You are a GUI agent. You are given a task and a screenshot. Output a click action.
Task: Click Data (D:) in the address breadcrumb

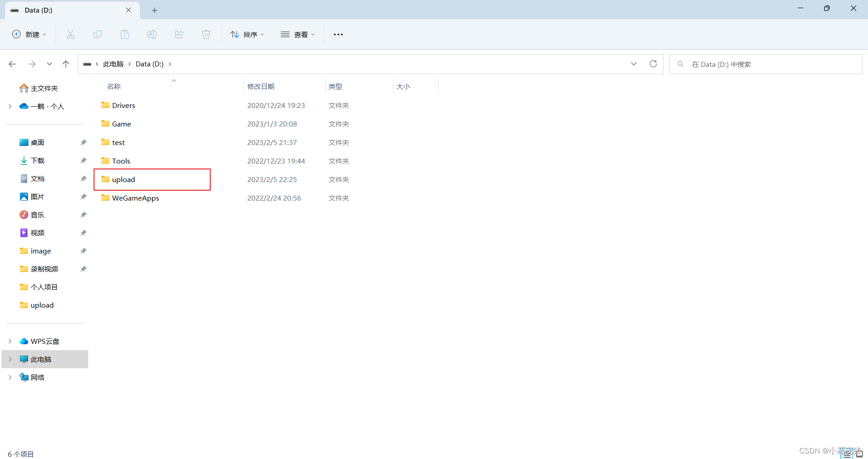click(x=150, y=64)
